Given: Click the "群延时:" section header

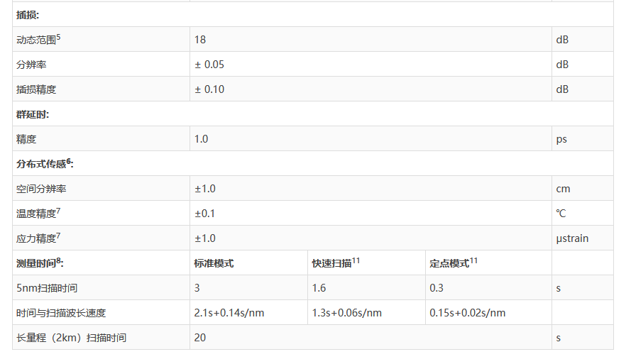Looking at the screenshot, I should 33,114.
